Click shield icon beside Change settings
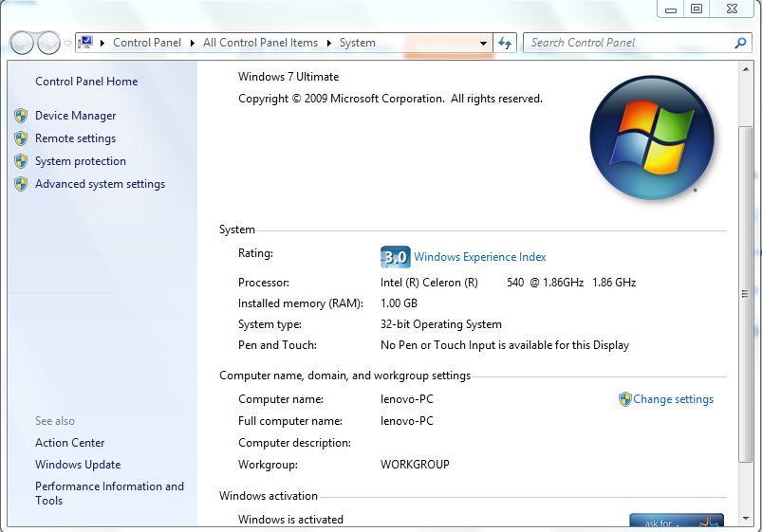The image size is (762, 532). 624,399
